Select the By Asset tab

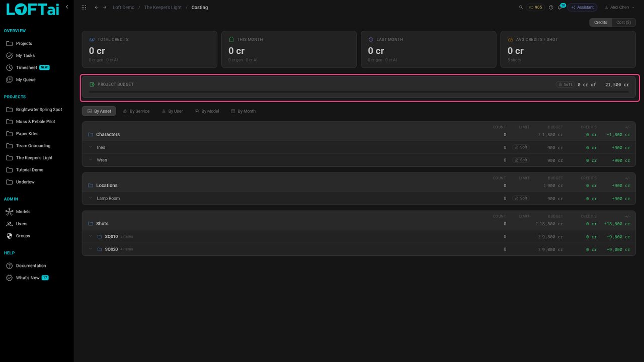[99, 111]
